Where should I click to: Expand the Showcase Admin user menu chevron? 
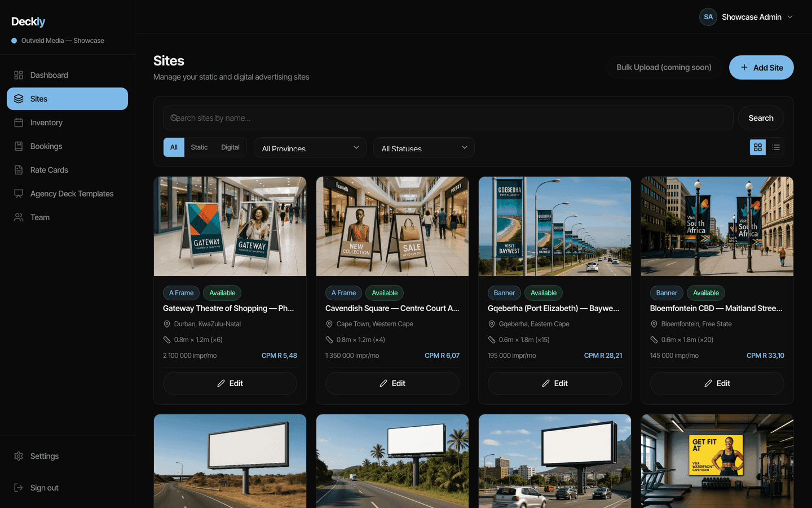click(x=790, y=17)
